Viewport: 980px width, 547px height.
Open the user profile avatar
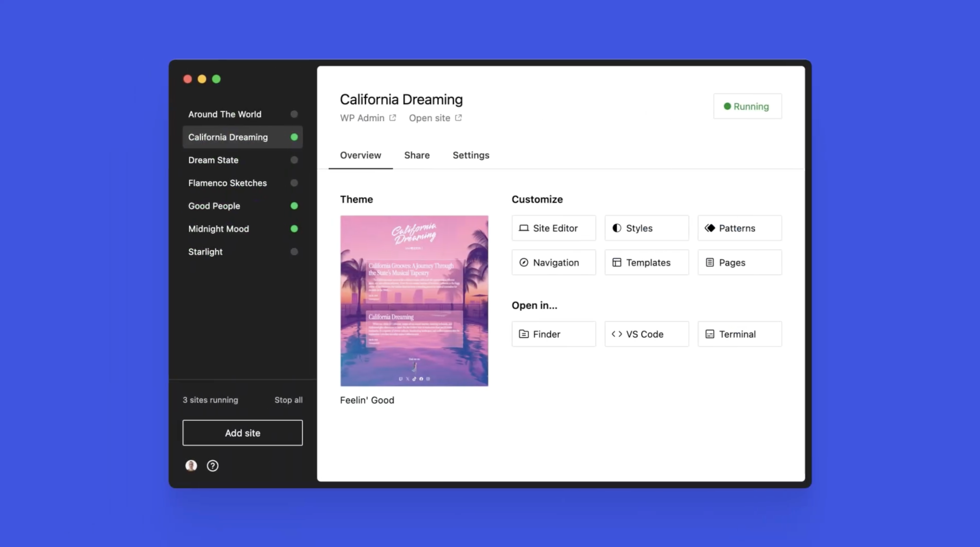coord(191,465)
